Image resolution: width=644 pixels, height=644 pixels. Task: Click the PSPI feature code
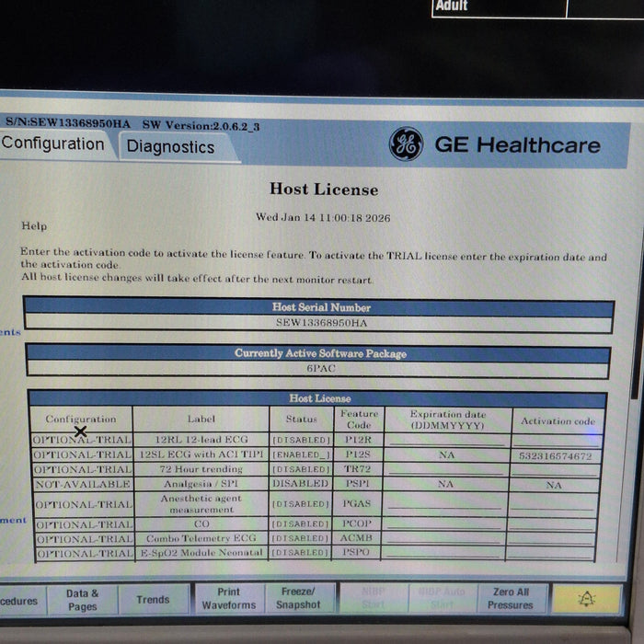357,483
